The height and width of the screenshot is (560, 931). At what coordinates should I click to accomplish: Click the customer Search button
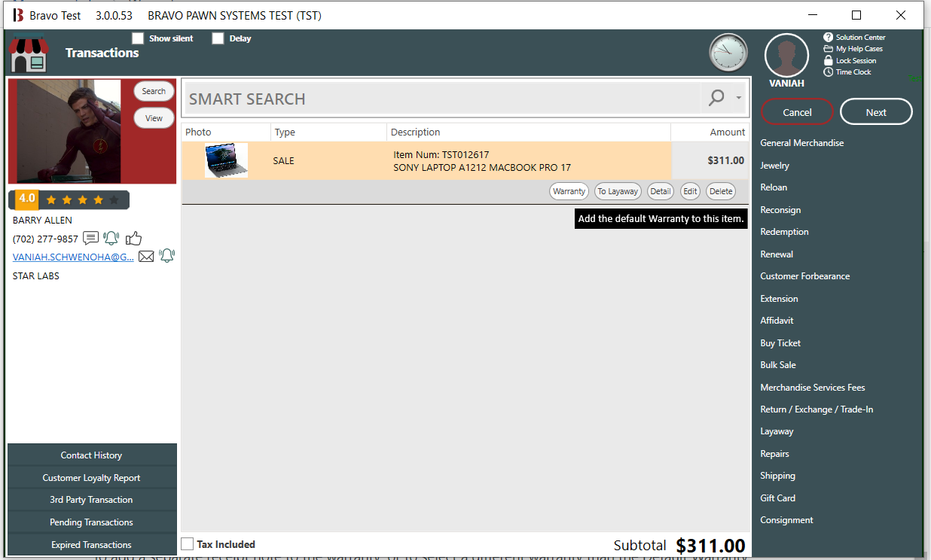click(154, 91)
